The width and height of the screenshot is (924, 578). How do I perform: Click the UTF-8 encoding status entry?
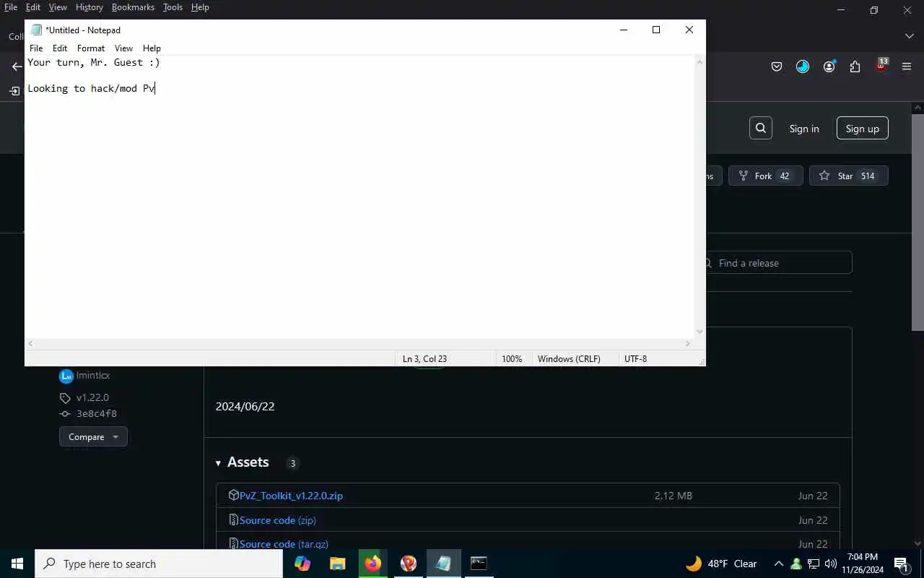click(635, 359)
